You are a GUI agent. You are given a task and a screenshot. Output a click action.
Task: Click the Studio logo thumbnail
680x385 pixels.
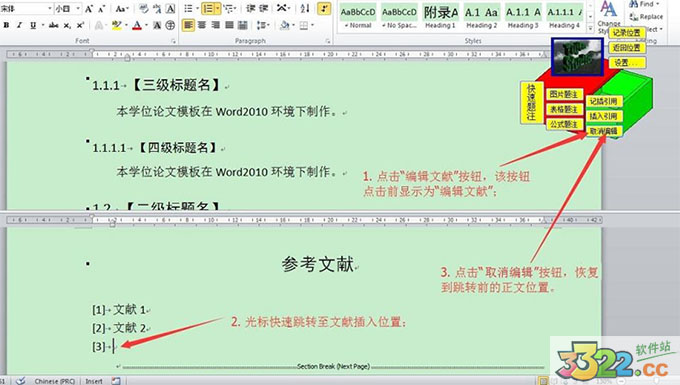tap(577, 57)
